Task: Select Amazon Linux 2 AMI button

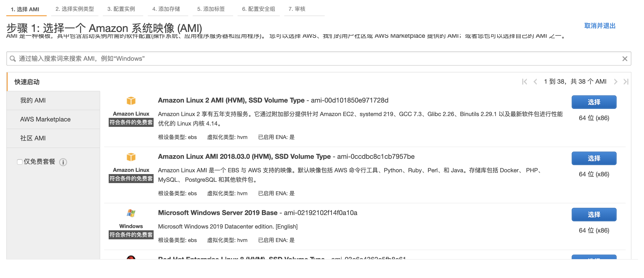Action: 594,102
